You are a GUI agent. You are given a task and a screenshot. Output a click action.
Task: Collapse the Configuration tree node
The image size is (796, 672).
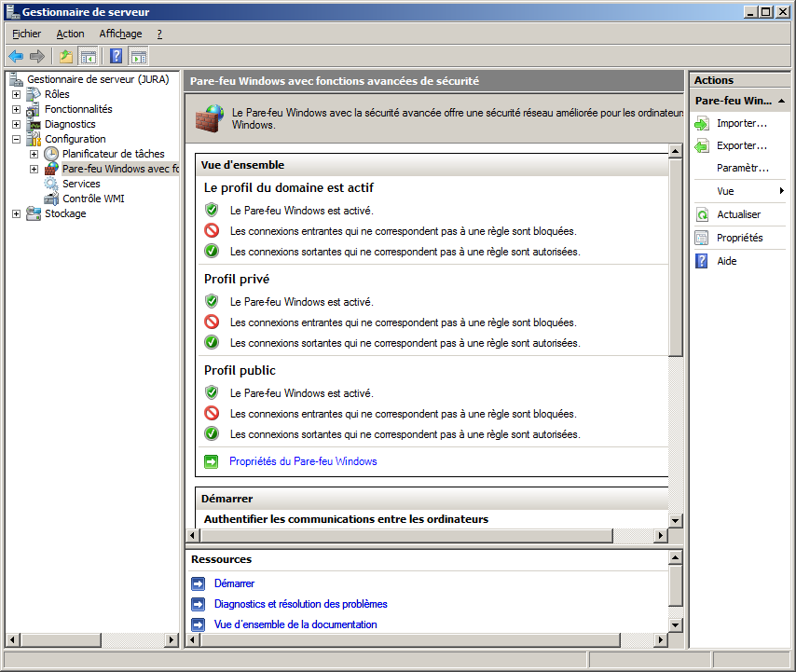coord(16,139)
